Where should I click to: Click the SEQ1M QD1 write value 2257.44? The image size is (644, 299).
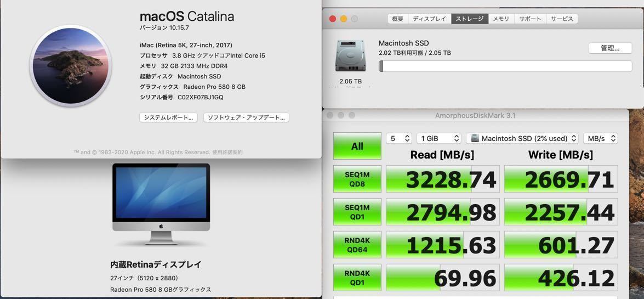point(561,212)
